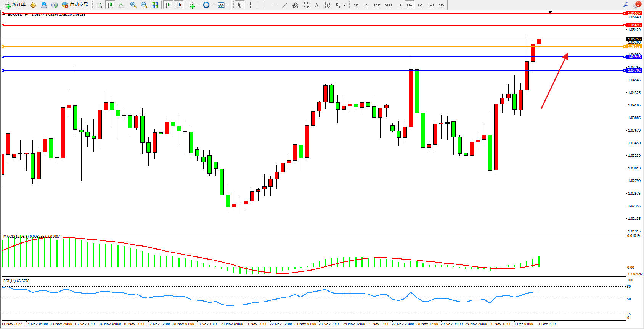Toggle AutoTrading (自动交易) button
This screenshot has height=329, width=644.
[x=75, y=5]
